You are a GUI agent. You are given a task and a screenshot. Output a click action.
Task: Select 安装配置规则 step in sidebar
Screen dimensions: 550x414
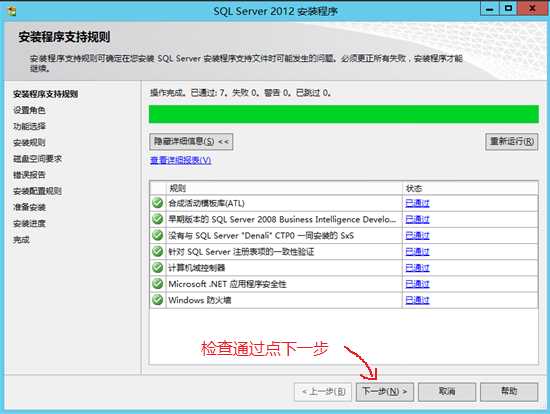pyautogui.click(x=38, y=191)
